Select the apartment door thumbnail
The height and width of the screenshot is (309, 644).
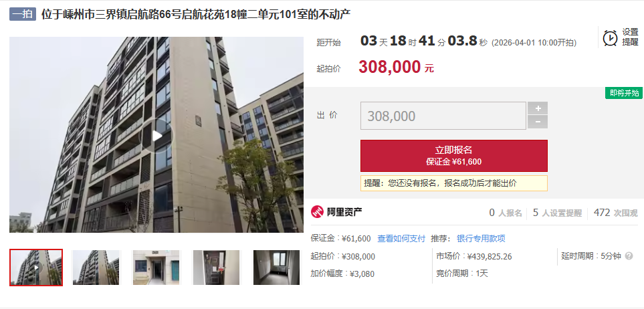[x=216, y=267]
